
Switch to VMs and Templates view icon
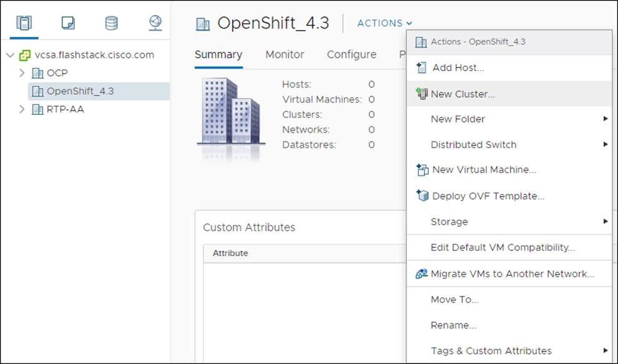[68, 23]
